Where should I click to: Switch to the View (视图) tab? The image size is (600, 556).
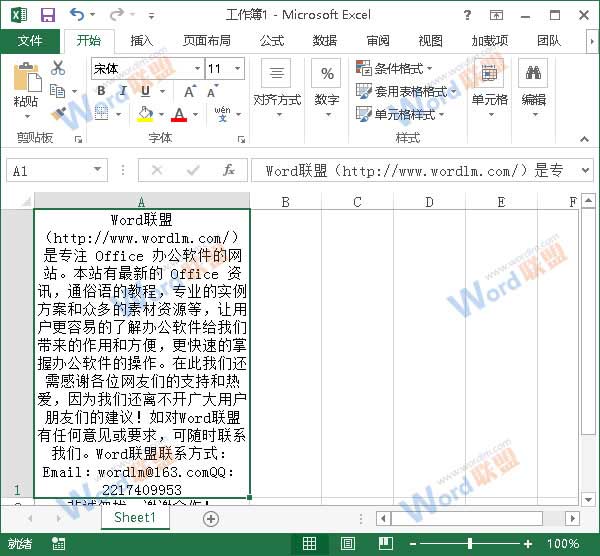430,41
